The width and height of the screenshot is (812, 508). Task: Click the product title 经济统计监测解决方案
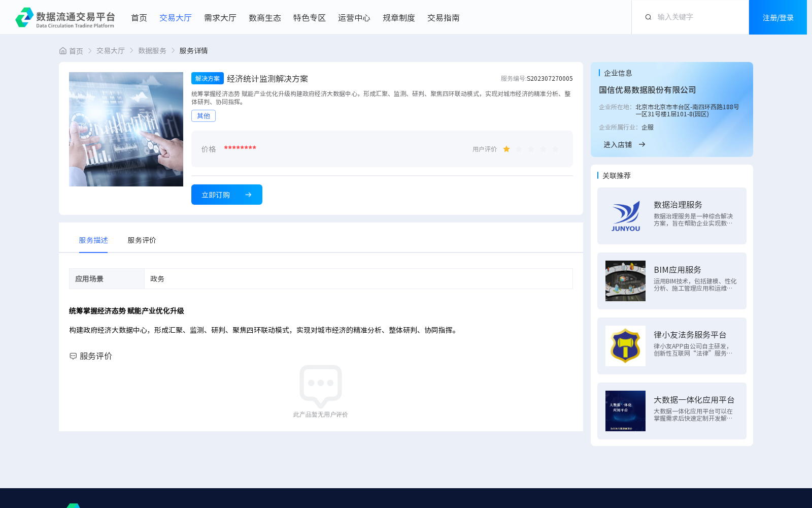pyautogui.click(x=267, y=79)
